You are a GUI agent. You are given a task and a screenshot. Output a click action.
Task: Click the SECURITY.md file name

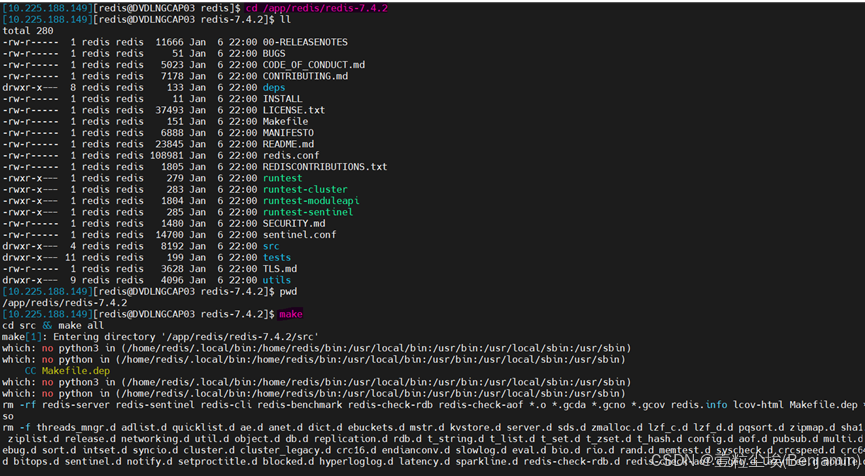tap(293, 223)
